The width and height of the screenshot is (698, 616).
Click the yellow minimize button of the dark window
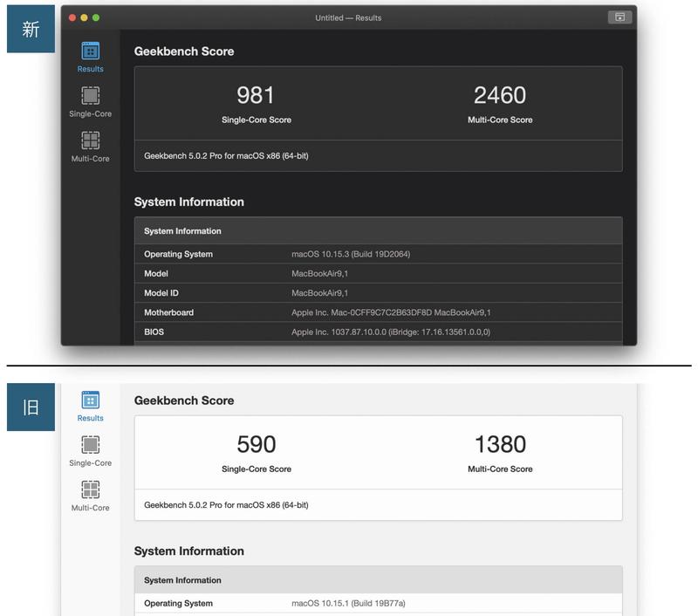click(84, 17)
